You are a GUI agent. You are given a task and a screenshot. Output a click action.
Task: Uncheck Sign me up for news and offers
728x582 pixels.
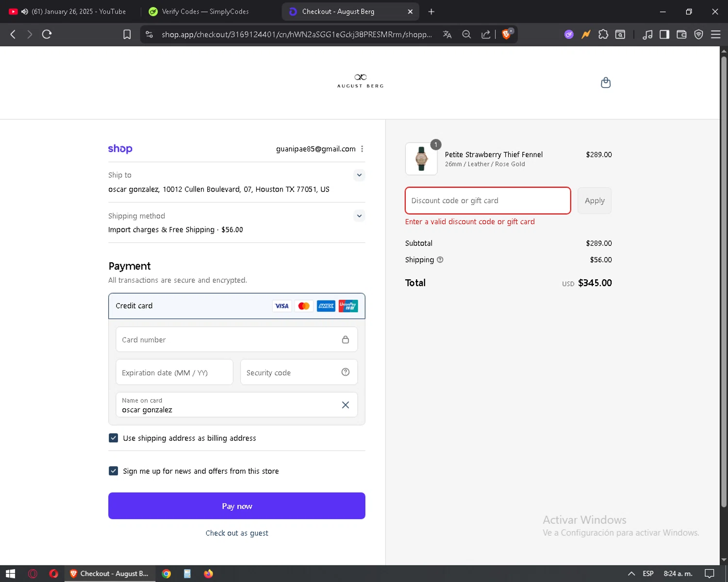(x=114, y=471)
